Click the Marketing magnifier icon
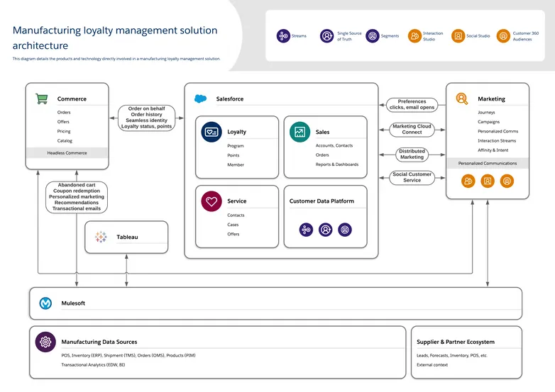The height and width of the screenshot is (392, 555). tap(462, 99)
